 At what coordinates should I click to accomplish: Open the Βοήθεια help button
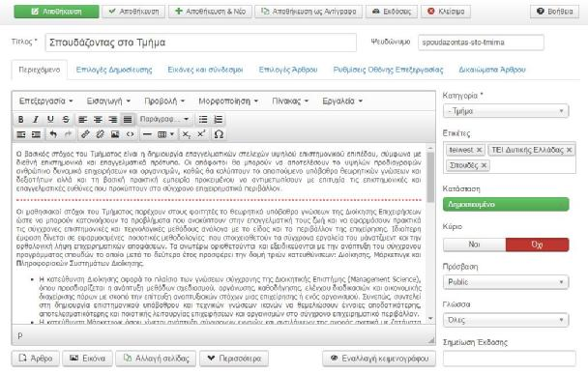click(x=555, y=12)
